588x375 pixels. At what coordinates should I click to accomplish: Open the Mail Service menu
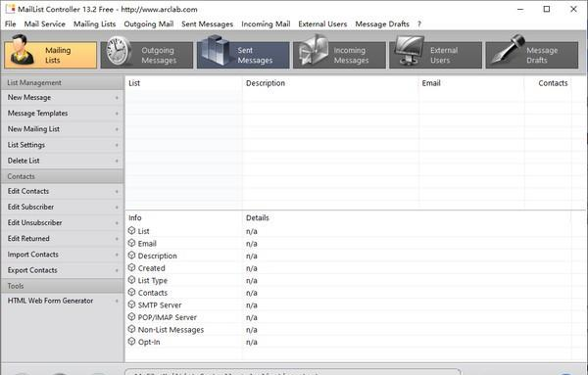45,23
